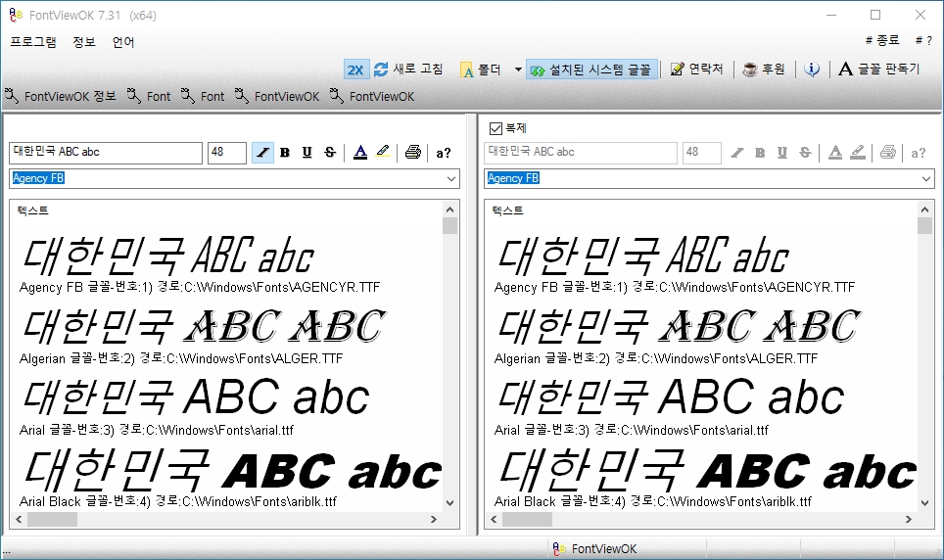Open the 폴더 folder button
Image resolution: width=944 pixels, height=560 pixels.
click(x=481, y=70)
